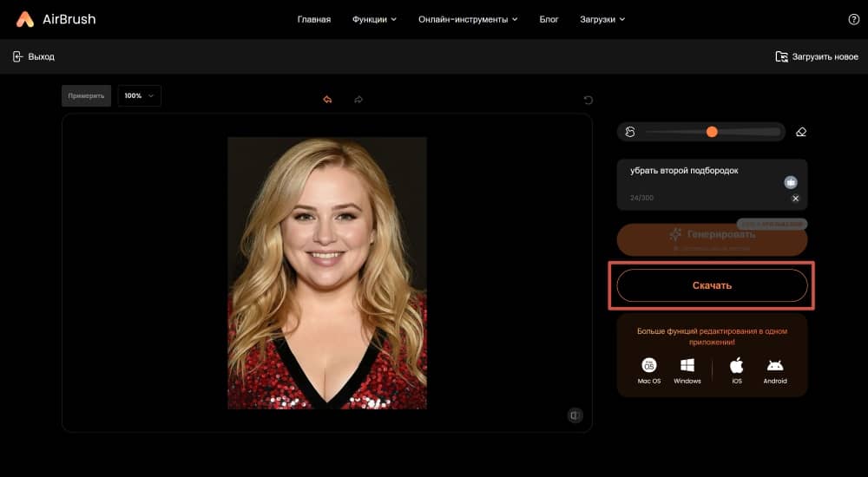Reset edits with the circular arrow icon

click(588, 100)
